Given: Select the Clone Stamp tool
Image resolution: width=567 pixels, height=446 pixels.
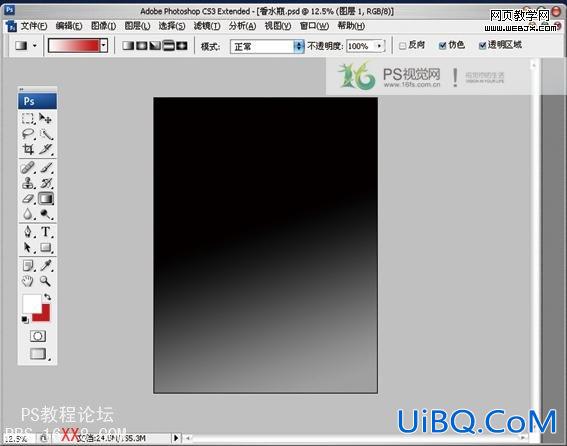Looking at the screenshot, I should click(x=28, y=183).
